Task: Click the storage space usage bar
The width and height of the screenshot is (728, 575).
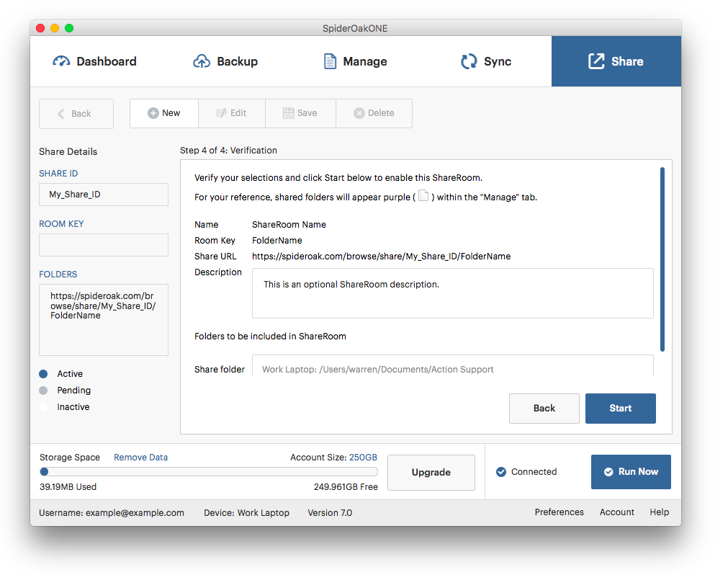Action: pyautogui.click(x=209, y=472)
